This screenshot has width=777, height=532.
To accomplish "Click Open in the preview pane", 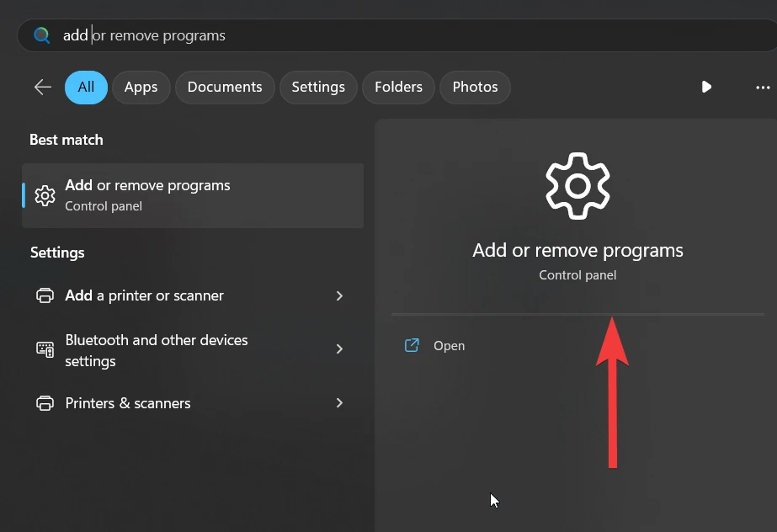I will point(449,346).
